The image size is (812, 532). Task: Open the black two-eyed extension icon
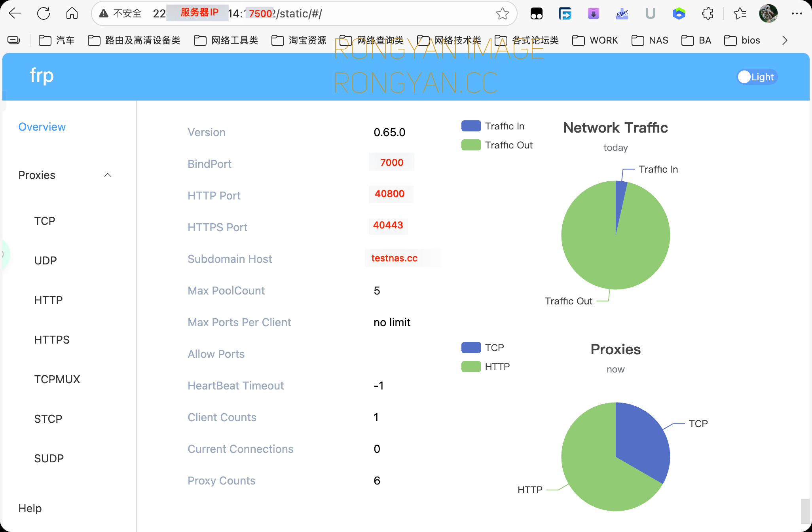[537, 14]
